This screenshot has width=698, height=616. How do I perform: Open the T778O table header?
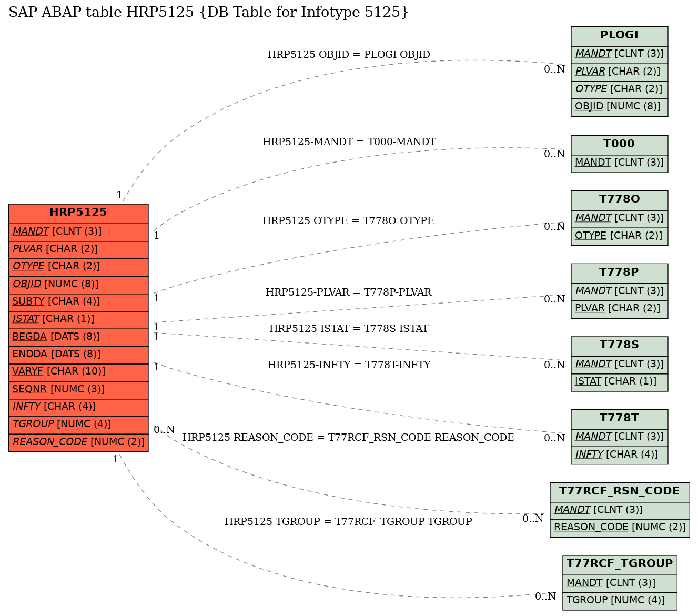click(619, 200)
